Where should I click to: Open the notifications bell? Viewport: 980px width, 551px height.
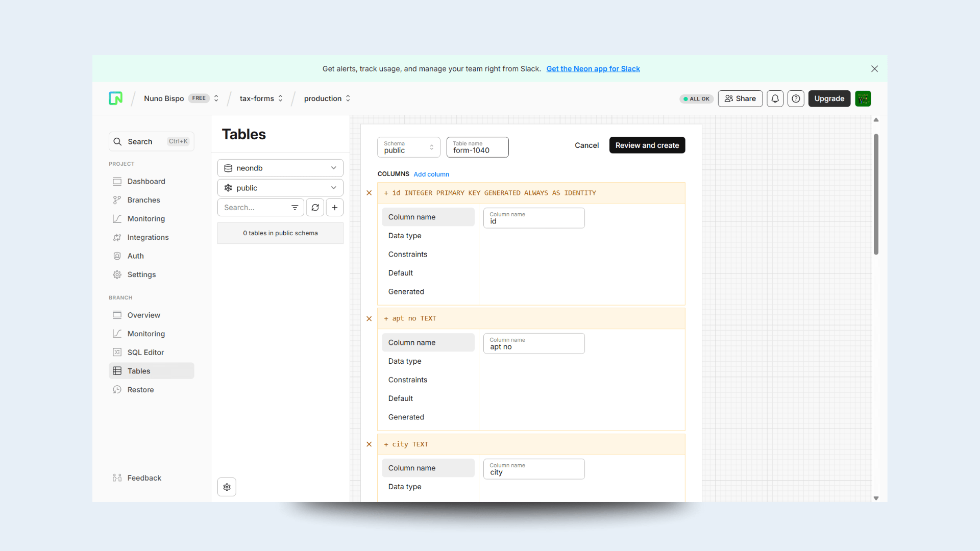coord(775,98)
